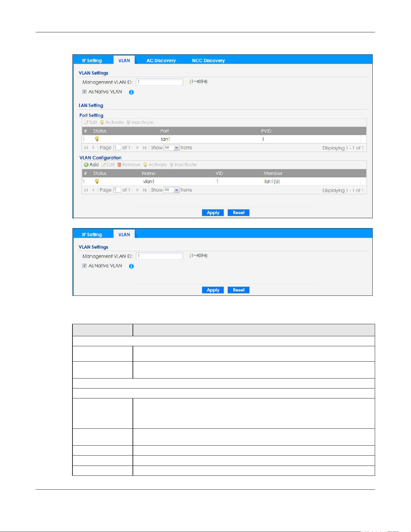Click Reset button in lower panel

click(239, 290)
